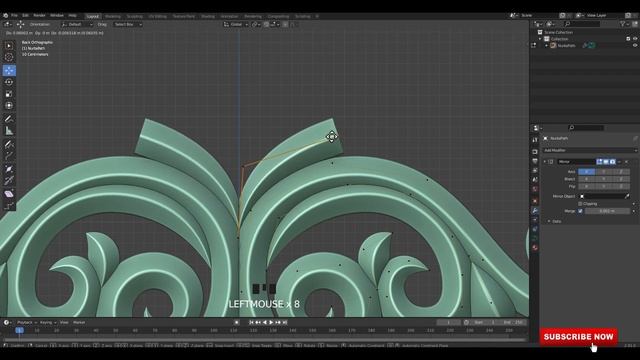The width and height of the screenshot is (640, 360).
Task: Toggle Mirror Axis X button
Action: [587, 172]
